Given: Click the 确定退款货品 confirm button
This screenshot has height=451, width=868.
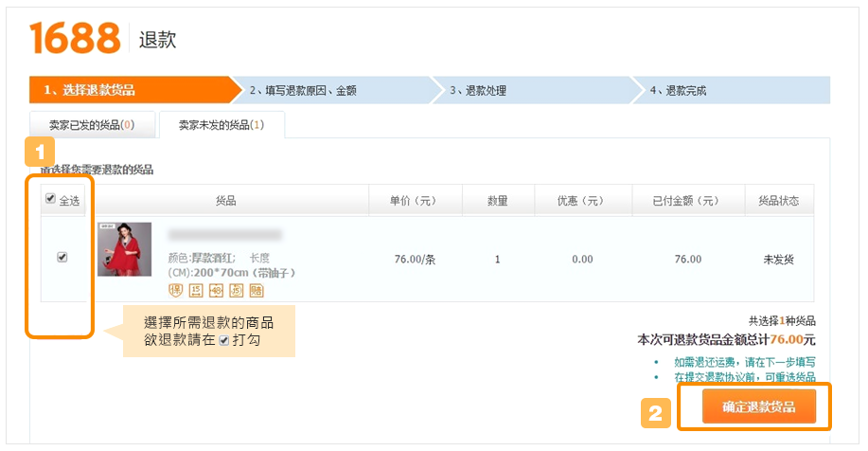Looking at the screenshot, I should [x=758, y=406].
